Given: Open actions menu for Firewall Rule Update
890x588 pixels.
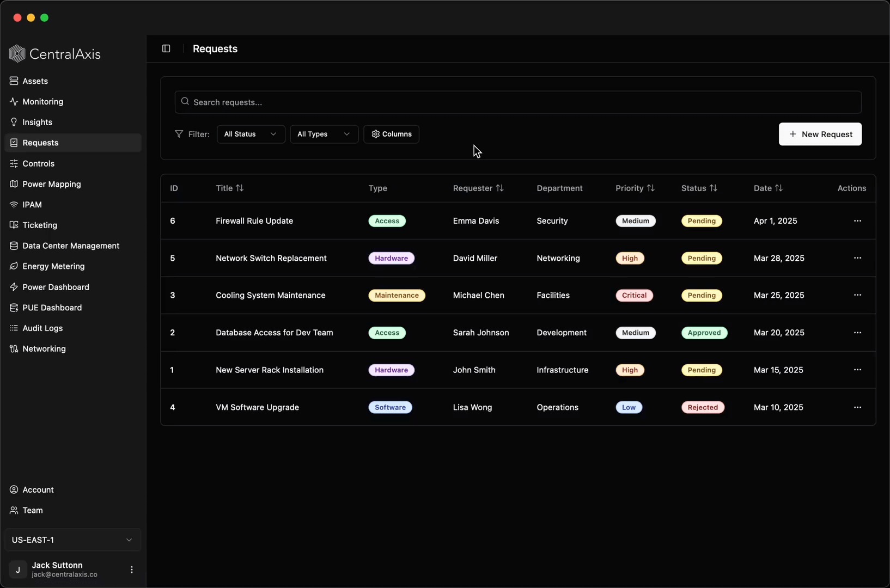Looking at the screenshot, I should tap(857, 221).
